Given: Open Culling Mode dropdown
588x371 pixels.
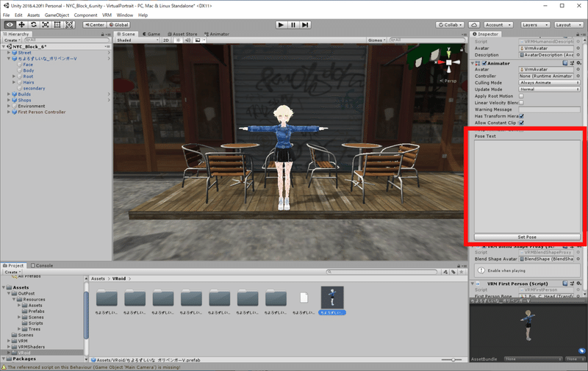Looking at the screenshot, I should tap(549, 82).
